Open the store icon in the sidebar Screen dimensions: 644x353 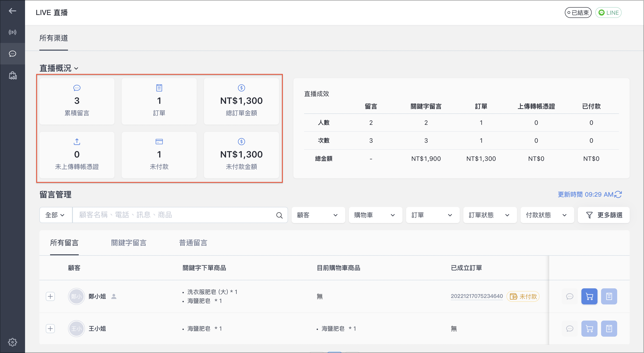click(13, 75)
